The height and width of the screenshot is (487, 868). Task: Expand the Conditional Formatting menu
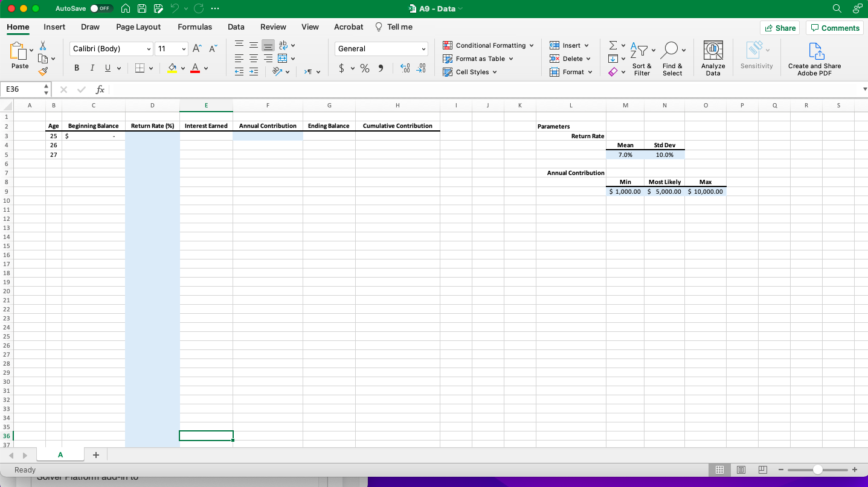coord(488,45)
